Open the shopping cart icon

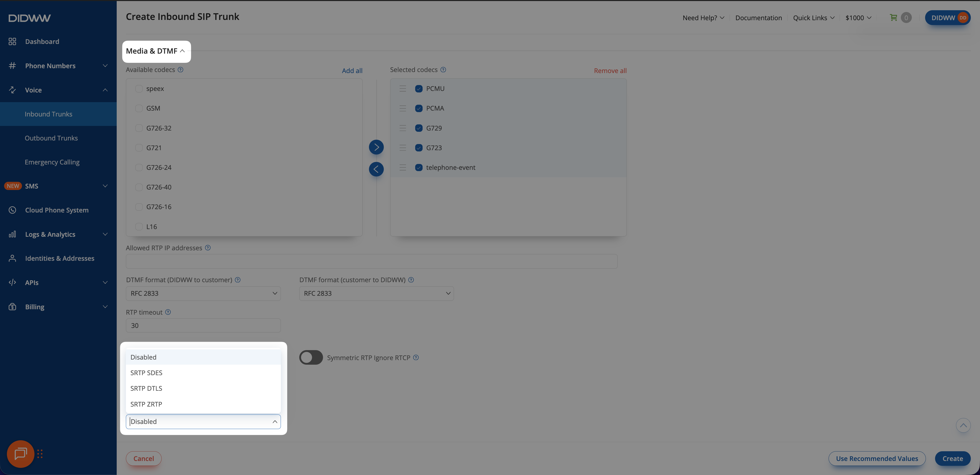click(893, 18)
